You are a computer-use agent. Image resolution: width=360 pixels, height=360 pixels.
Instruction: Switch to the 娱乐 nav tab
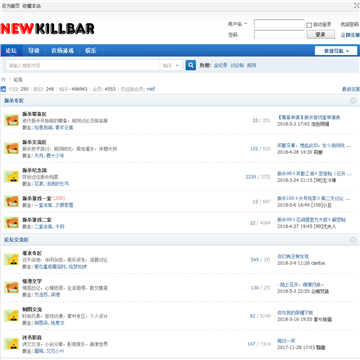(x=91, y=51)
